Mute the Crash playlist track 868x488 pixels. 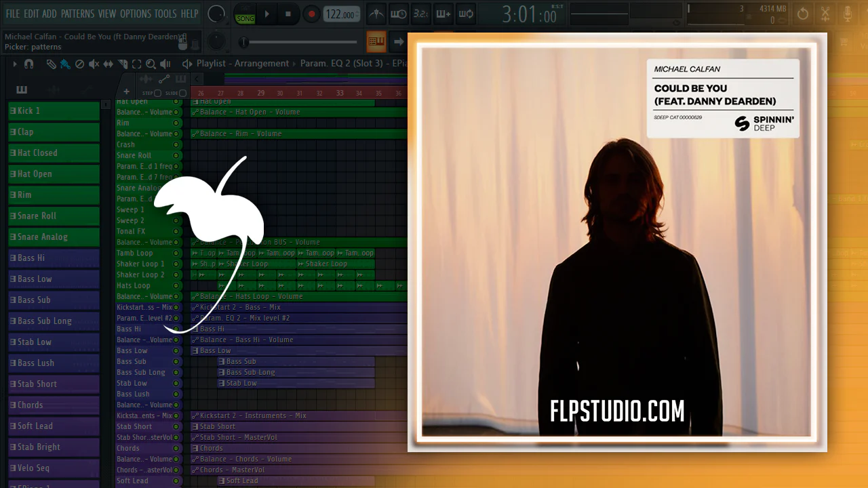[176, 144]
